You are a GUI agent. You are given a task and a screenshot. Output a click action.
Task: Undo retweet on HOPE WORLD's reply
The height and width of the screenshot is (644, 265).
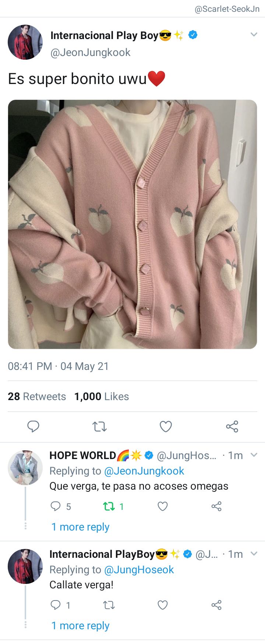tap(109, 507)
